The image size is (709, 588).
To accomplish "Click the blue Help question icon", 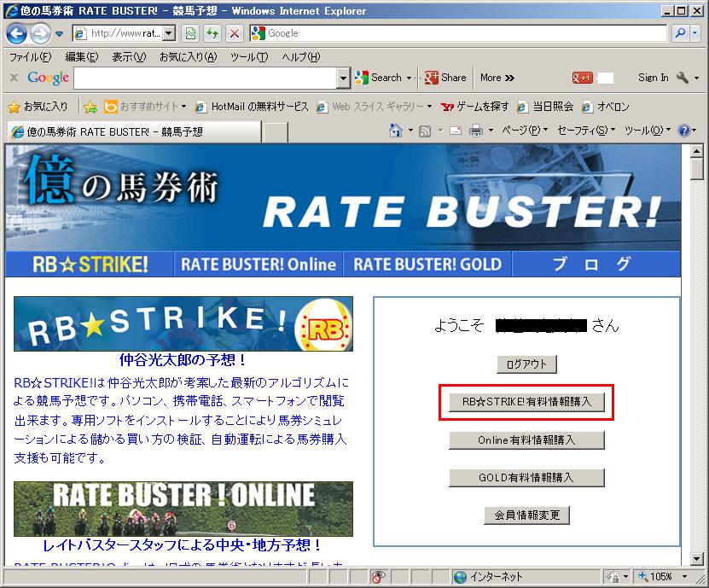I will coord(684,131).
